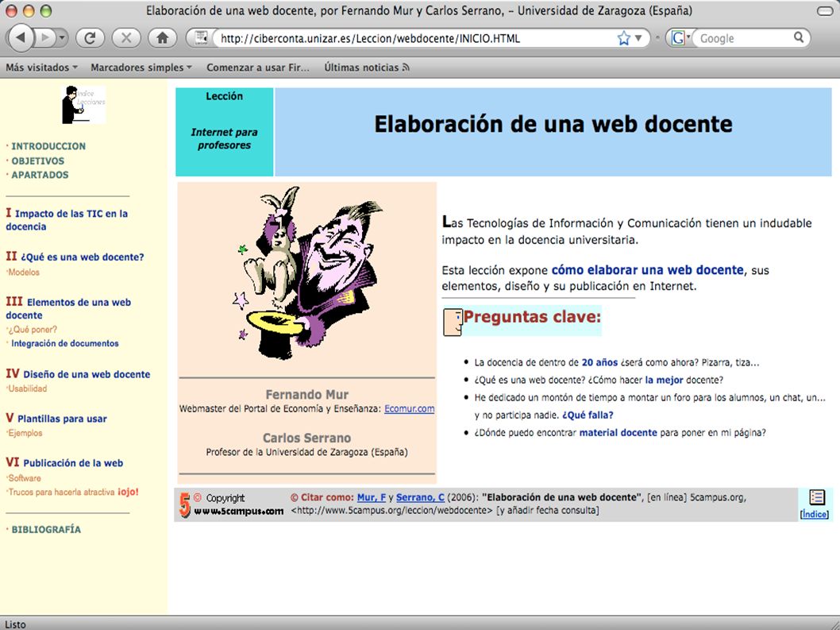Open section III Elementos de una web docente
The height and width of the screenshot is (630, 840).
point(68,308)
